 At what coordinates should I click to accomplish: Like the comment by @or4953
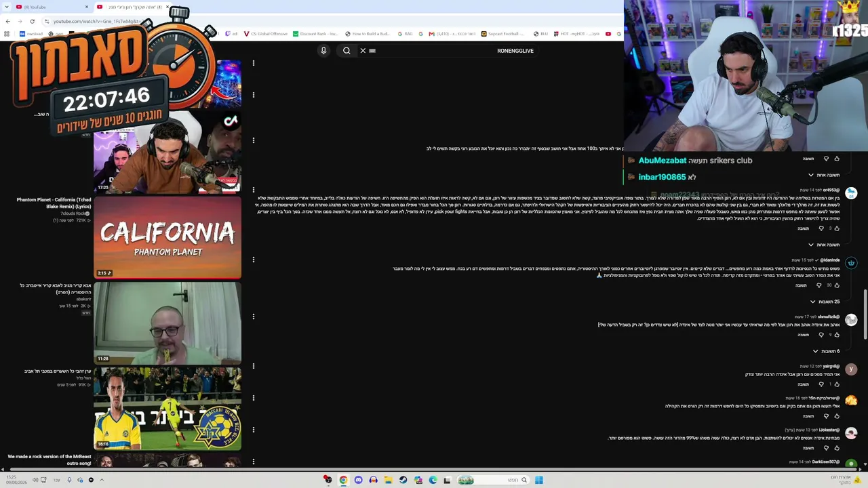[837, 228]
